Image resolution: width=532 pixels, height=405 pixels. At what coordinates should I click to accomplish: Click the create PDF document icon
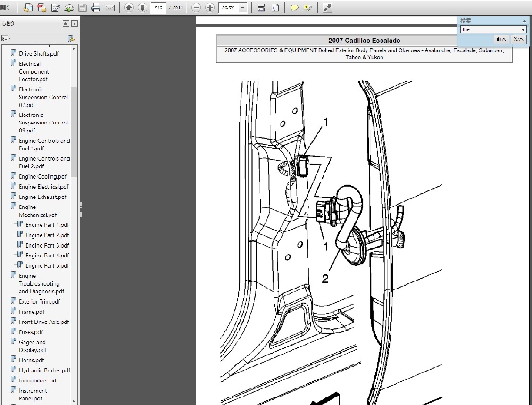[28, 8]
